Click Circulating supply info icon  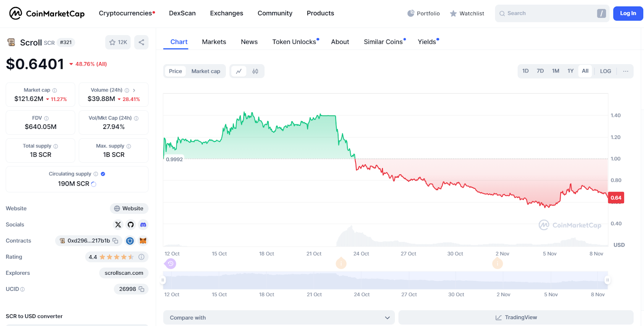click(x=96, y=174)
